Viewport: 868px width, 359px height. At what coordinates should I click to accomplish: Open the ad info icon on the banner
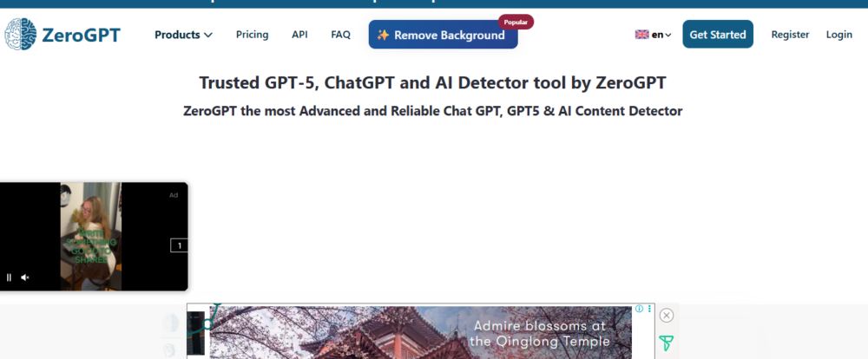pyautogui.click(x=639, y=309)
